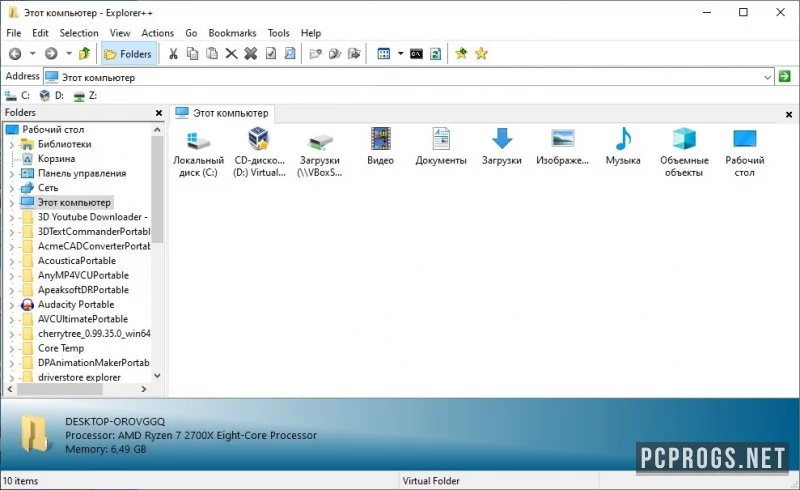Click into the Address field

coord(408,77)
